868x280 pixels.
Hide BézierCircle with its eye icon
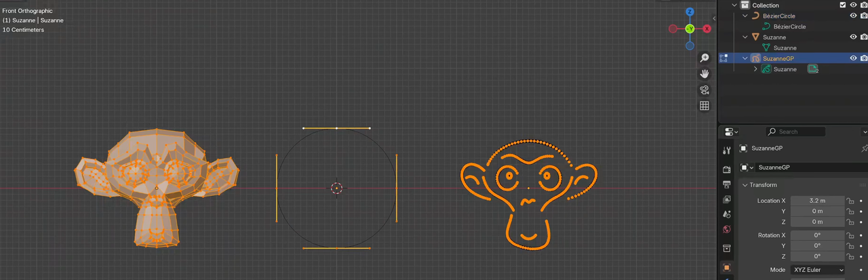point(854,16)
